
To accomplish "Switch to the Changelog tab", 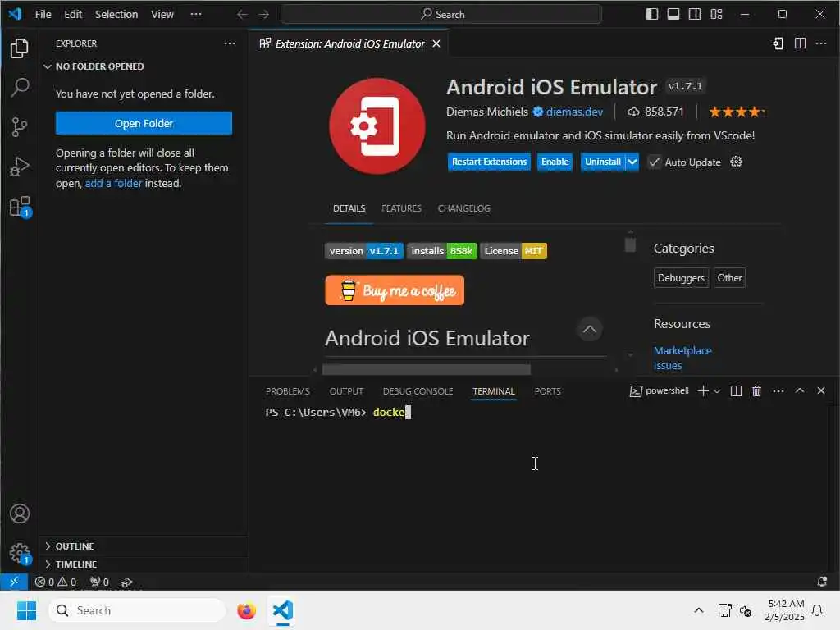I will (x=464, y=208).
